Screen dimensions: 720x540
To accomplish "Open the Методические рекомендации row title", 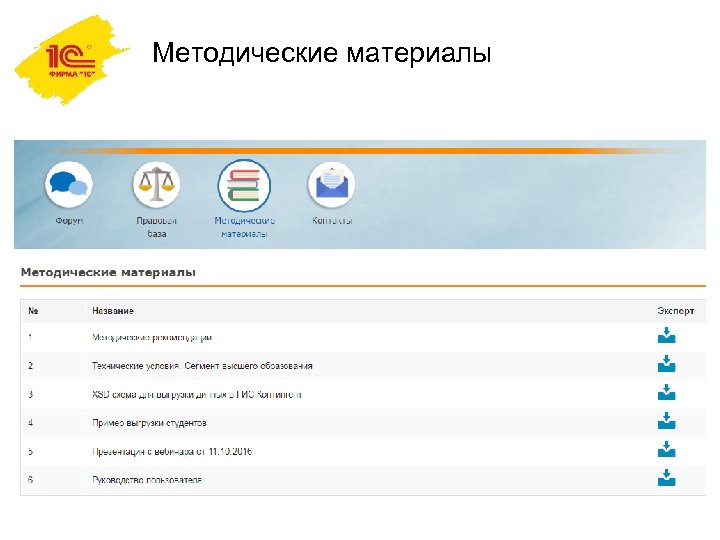I will pos(152,338).
